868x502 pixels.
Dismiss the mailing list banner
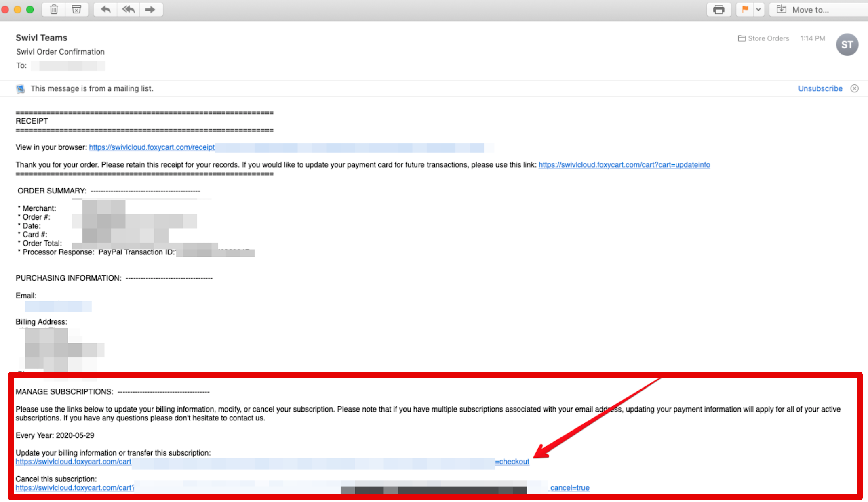tap(854, 88)
